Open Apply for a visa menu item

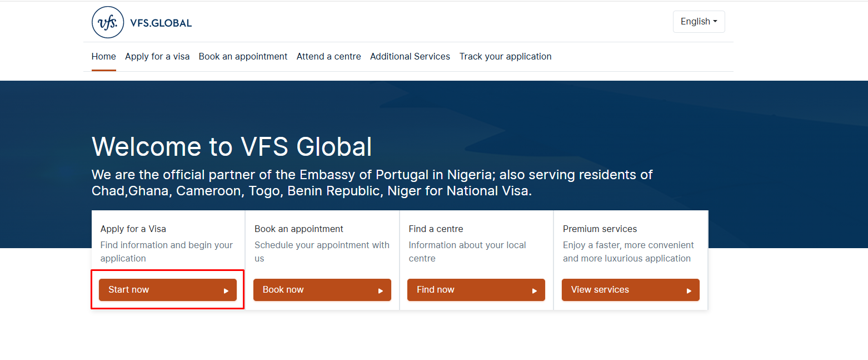click(x=157, y=56)
